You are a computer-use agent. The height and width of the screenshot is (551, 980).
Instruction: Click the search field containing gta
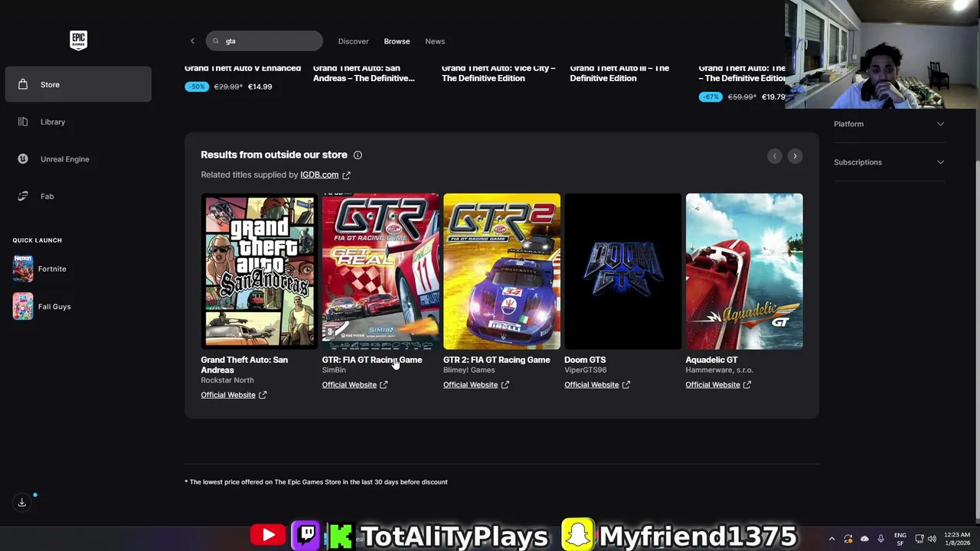click(264, 41)
